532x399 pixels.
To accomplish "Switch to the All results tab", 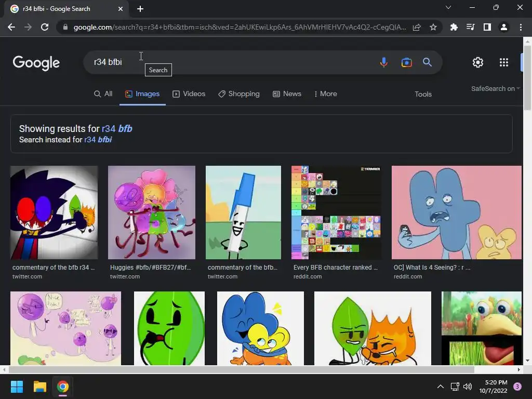I will point(103,94).
